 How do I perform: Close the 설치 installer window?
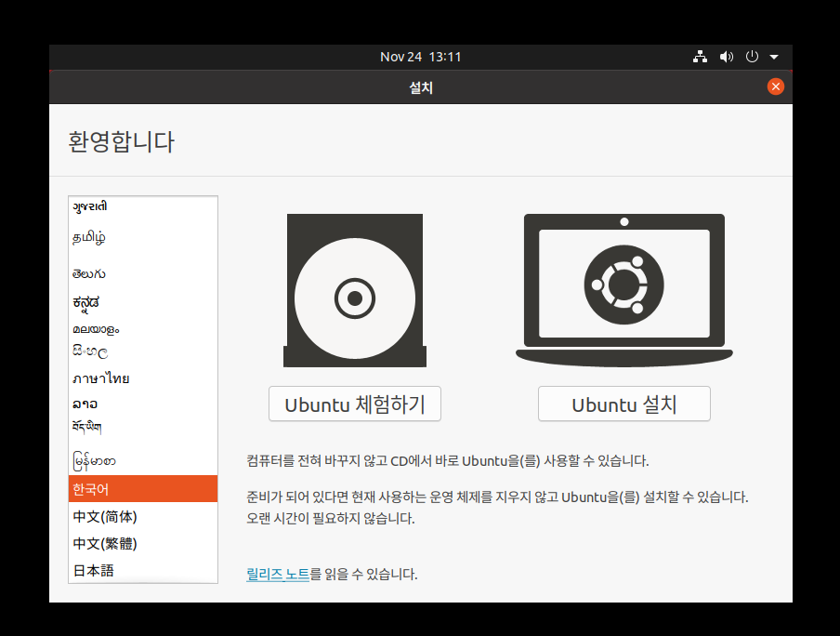click(775, 86)
